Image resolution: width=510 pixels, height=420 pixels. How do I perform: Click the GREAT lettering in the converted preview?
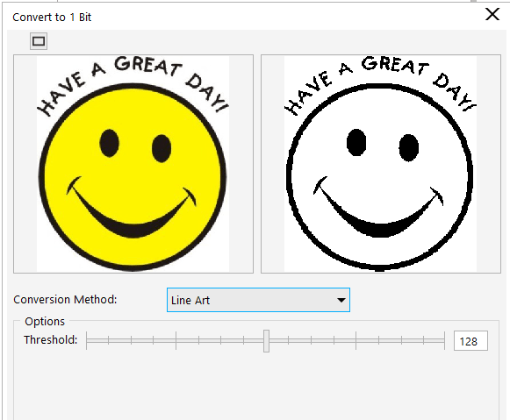click(x=394, y=67)
